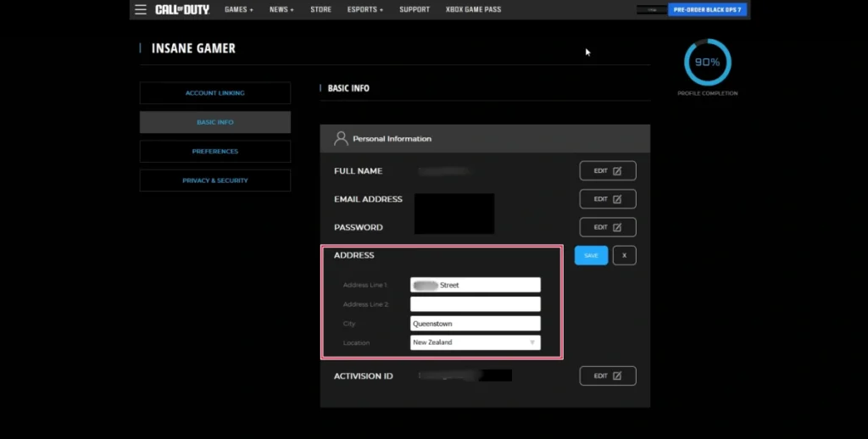The image size is (868, 439).
Task: Click the ADDRESS label
Action: [353, 255]
